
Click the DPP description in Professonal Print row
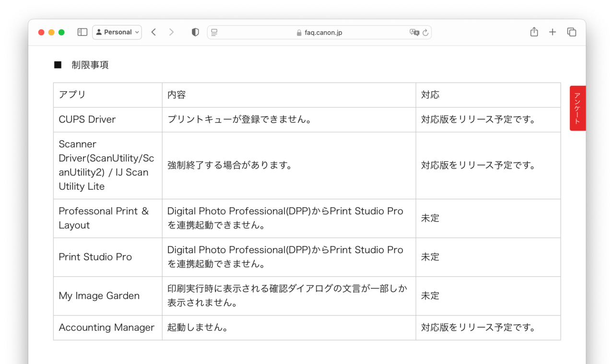point(285,218)
